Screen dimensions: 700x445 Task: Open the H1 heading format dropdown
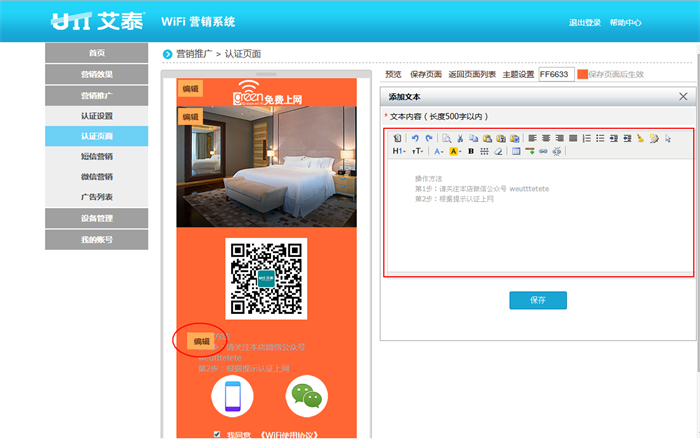pyautogui.click(x=399, y=151)
